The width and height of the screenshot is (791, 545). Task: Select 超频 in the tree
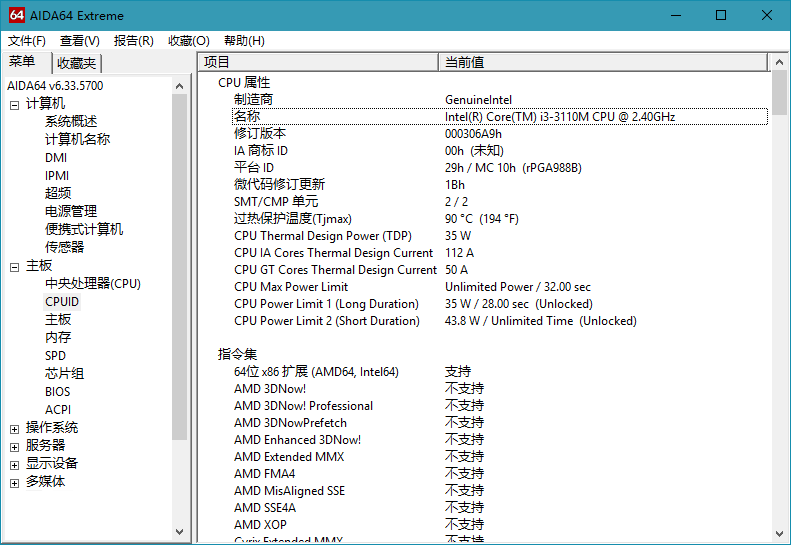click(58, 193)
